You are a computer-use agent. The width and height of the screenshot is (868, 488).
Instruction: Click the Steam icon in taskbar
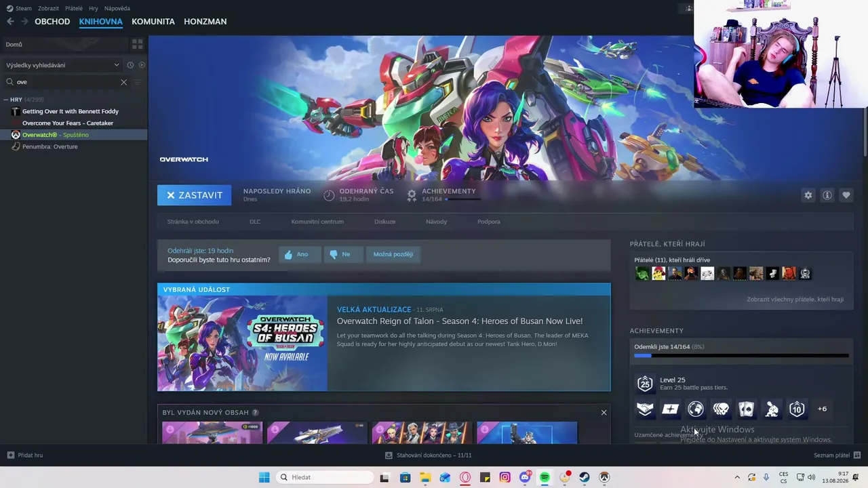[x=585, y=477]
